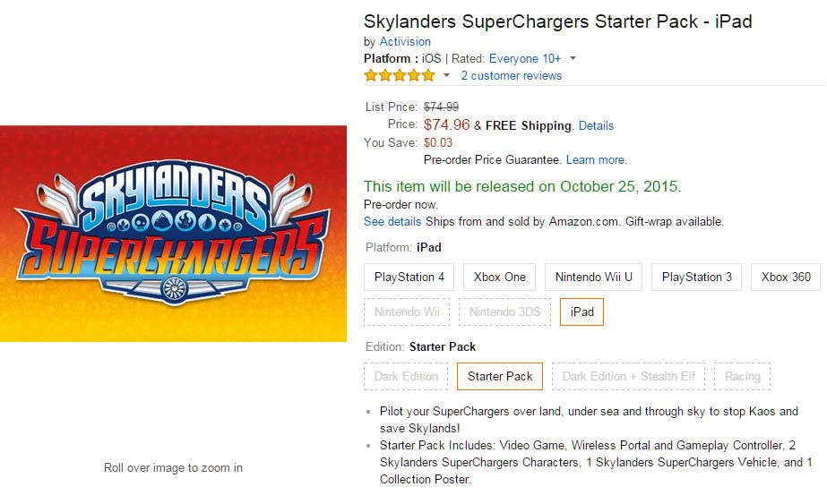Select the Xbox One platform option

[499, 277]
